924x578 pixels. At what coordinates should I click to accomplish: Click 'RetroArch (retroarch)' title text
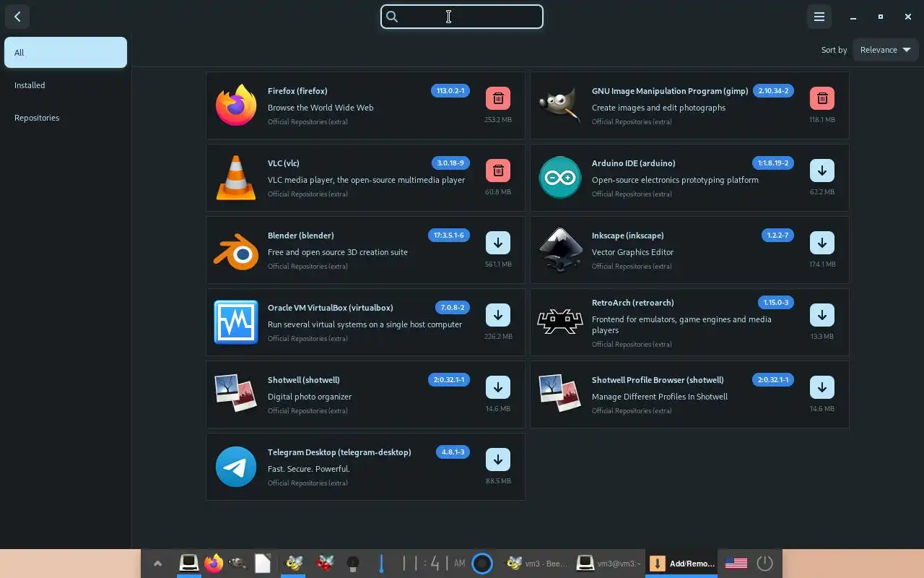pos(633,303)
